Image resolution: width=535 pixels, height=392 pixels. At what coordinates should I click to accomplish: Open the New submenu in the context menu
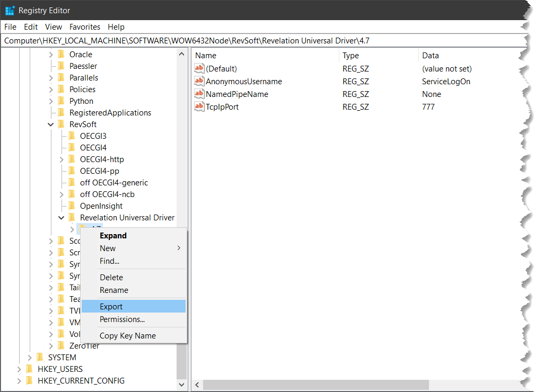pos(108,248)
